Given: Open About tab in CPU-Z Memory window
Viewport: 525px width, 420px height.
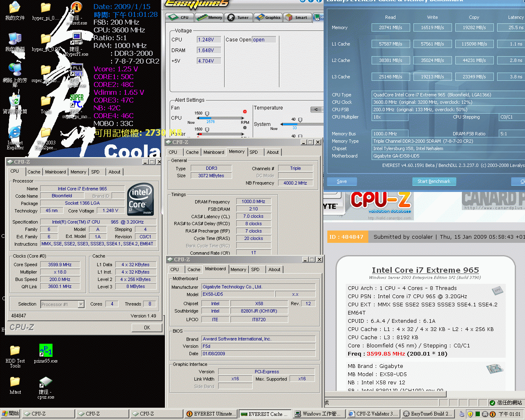Looking at the screenshot, I should point(273,152).
